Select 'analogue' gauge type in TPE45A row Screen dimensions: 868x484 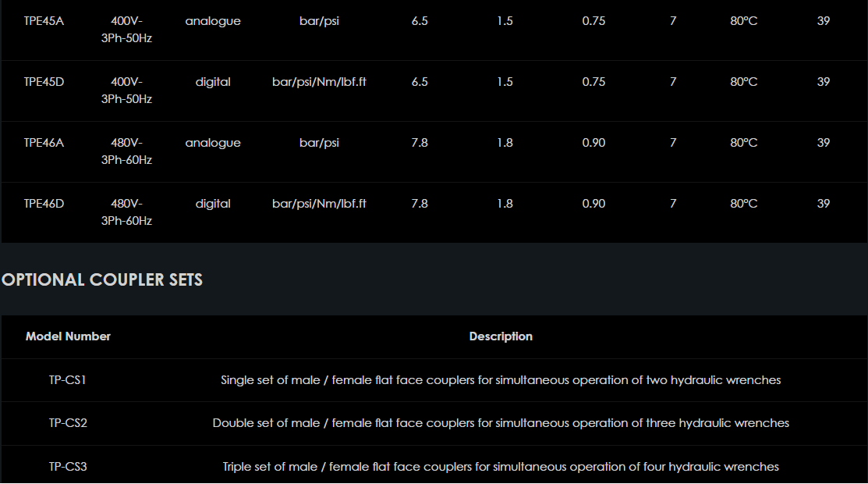pos(213,21)
